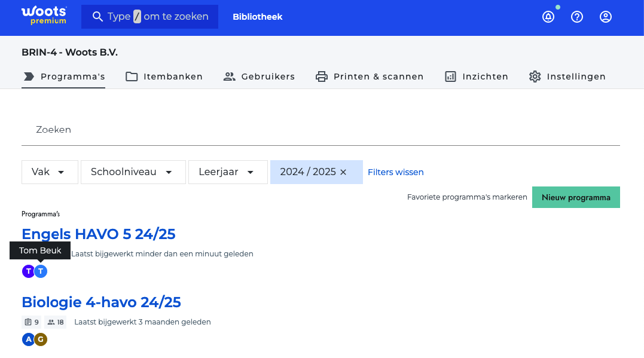Click the Filters wissen link
644x358 pixels.
tap(395, 172)
